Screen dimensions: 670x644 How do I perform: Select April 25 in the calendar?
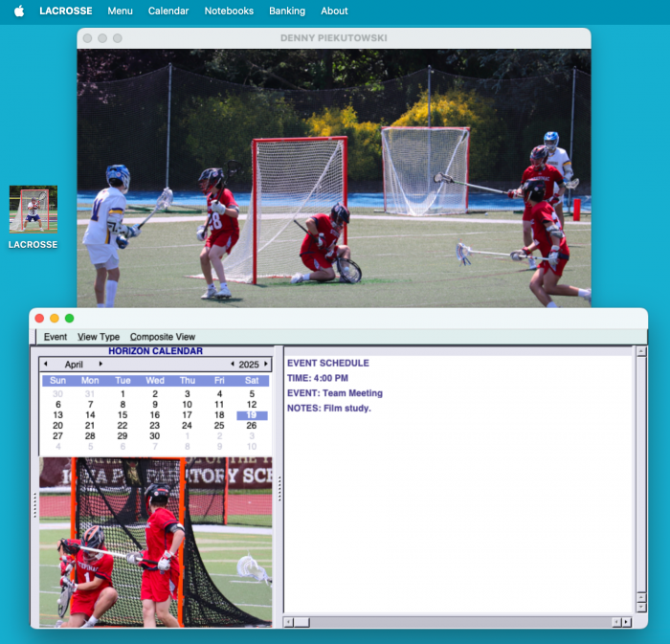point(219,426)
